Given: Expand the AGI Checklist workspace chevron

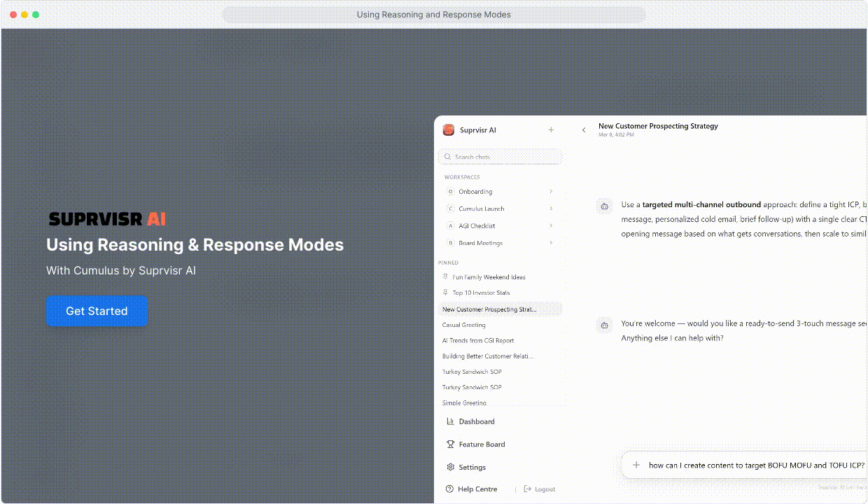Looking at the screenshot, I should (x=551, y=226).
